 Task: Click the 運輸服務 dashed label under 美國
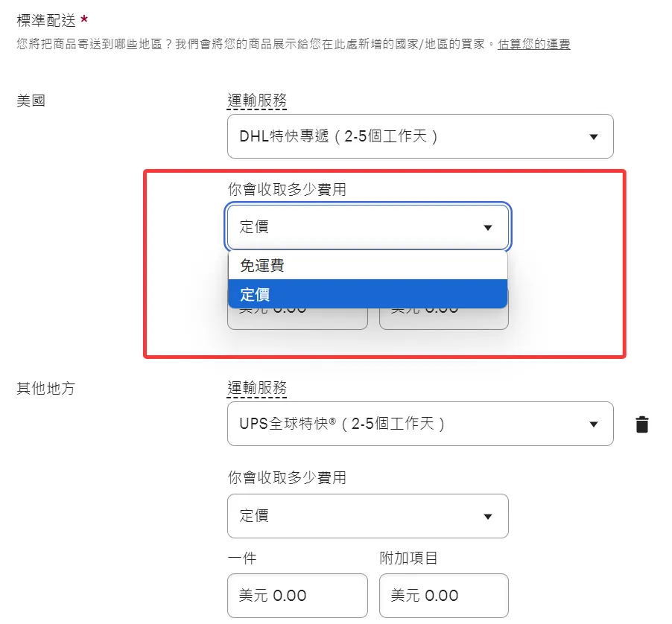point(257,101)
